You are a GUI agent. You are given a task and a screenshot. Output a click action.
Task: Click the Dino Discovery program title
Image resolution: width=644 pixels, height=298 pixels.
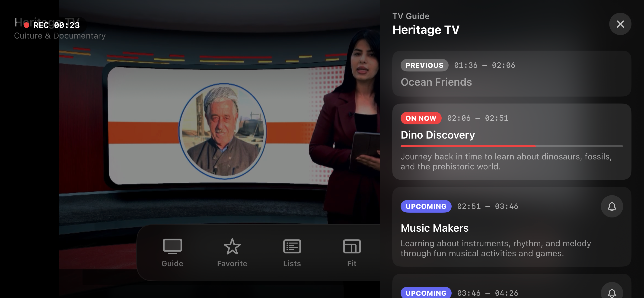pos(437,135)
